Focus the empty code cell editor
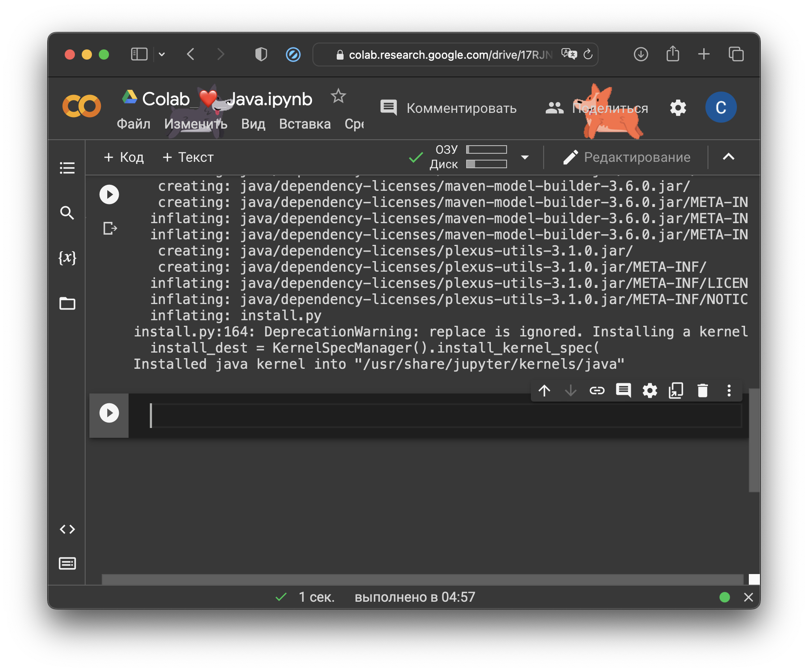 tap(446, 415)
